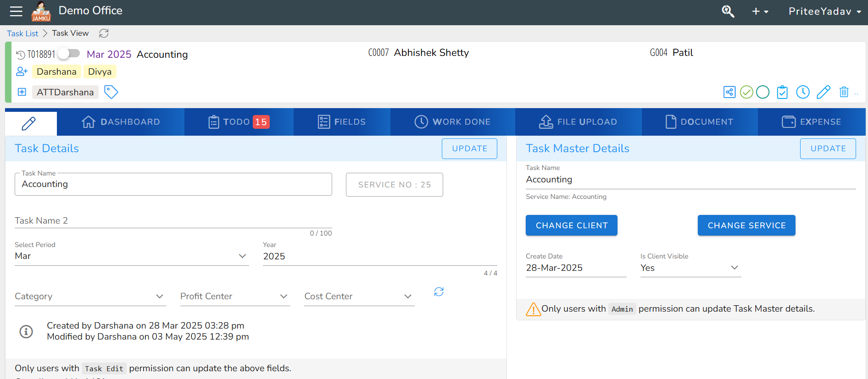Open the Profit Center dropdown

[x=235, y=297]
